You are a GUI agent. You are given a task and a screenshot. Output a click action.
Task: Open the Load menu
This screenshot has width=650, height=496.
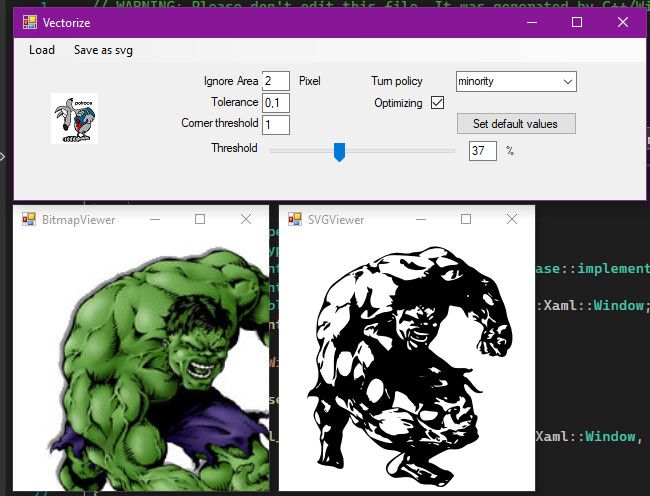click(42, 50)
